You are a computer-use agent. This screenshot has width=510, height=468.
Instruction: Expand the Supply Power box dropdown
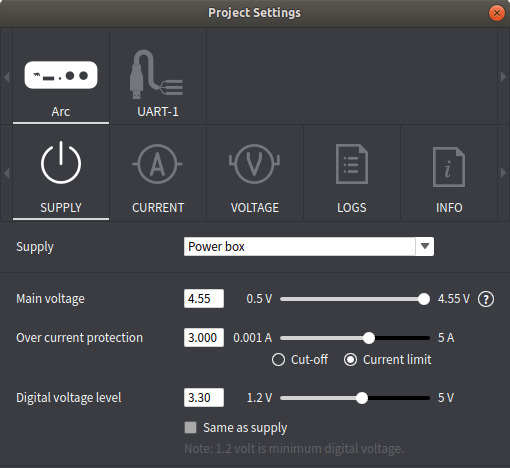(425, 246)
